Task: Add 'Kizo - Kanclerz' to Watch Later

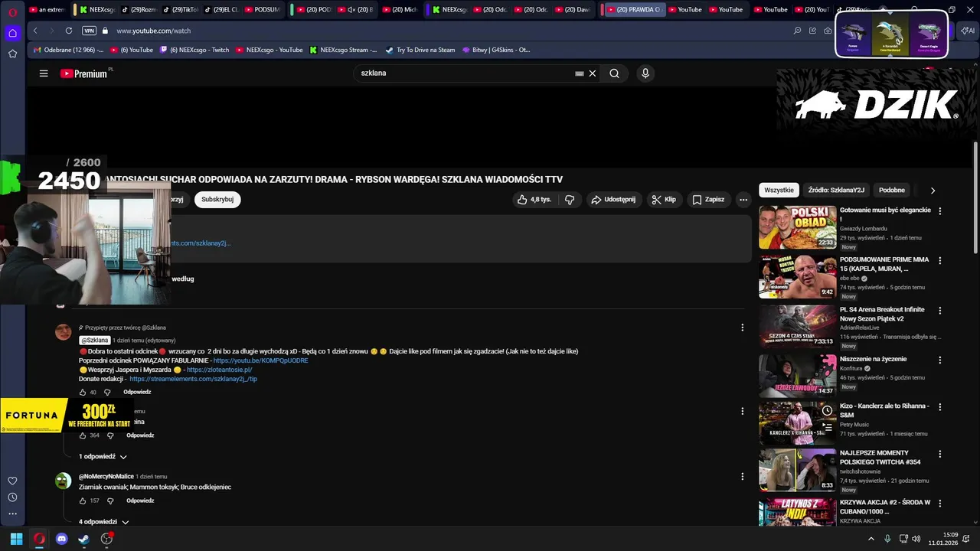Action: pos(827,411)
